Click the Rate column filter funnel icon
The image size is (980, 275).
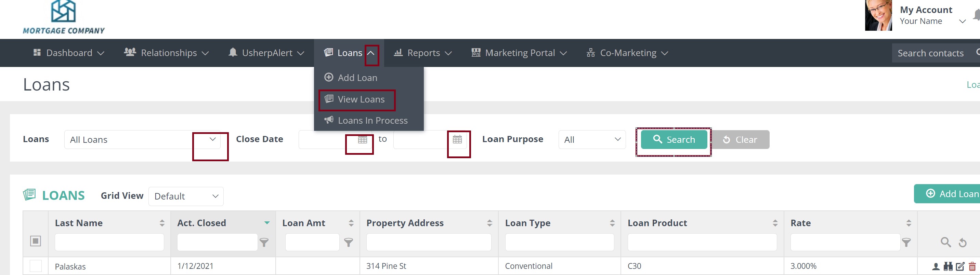(x=906, y=242)
